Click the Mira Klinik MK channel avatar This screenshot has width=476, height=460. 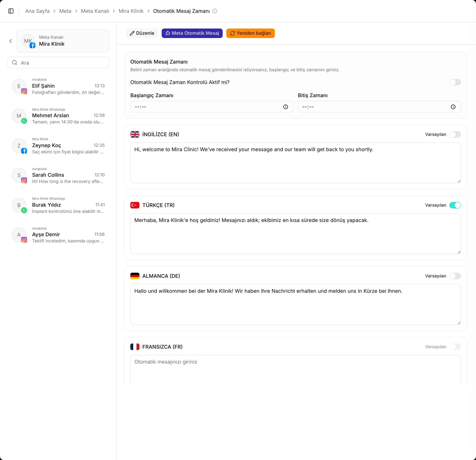click(28, 41)
